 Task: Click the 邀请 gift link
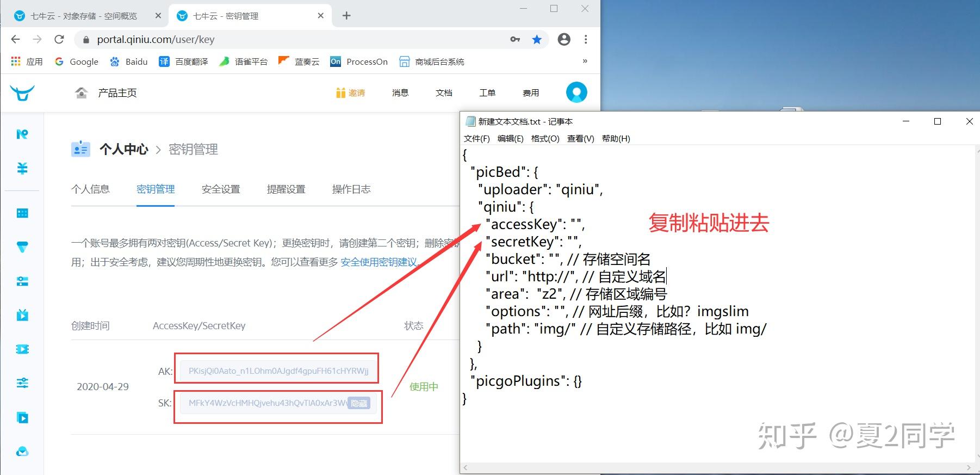click(350, 93)
